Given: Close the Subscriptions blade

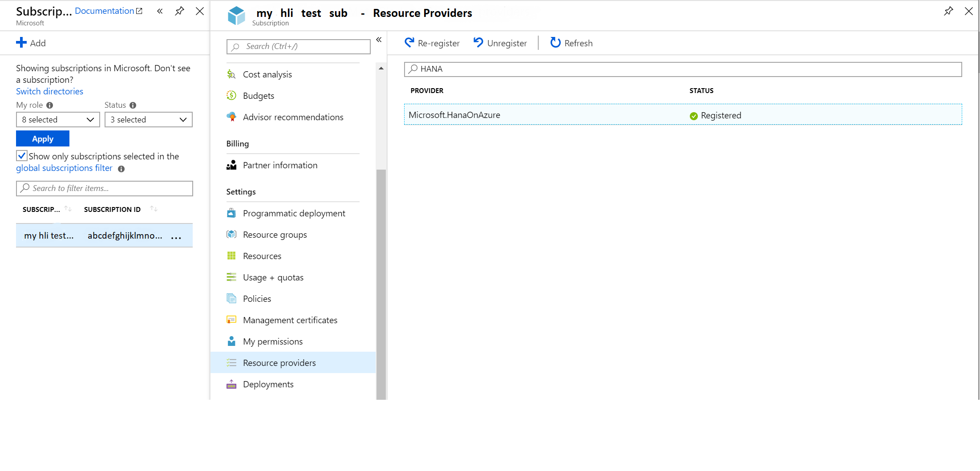Looking at the screenshot, I should click(200, 11).
